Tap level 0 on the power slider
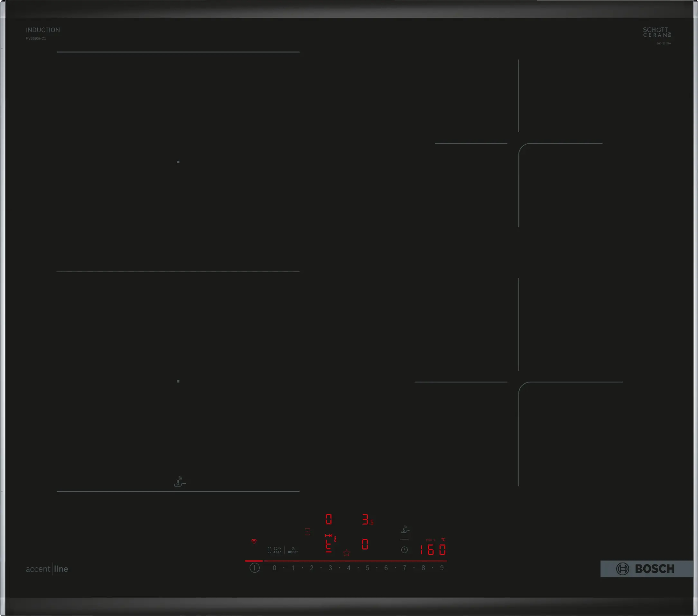698x616 pixels. pyautogui.click(x=274, y=568)
